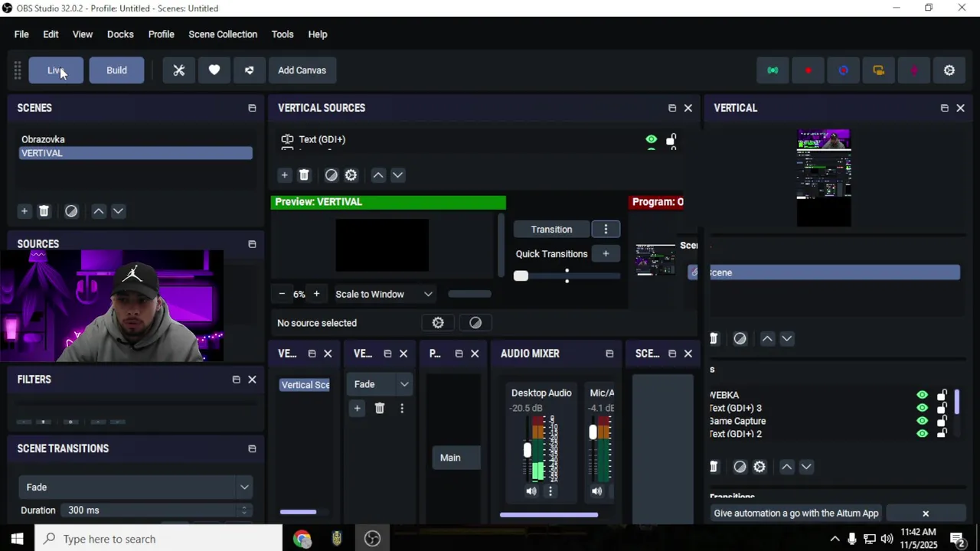Remove the source in Vertical Sources panel
This screenshot has height=551, width=980.
point(304,175)
